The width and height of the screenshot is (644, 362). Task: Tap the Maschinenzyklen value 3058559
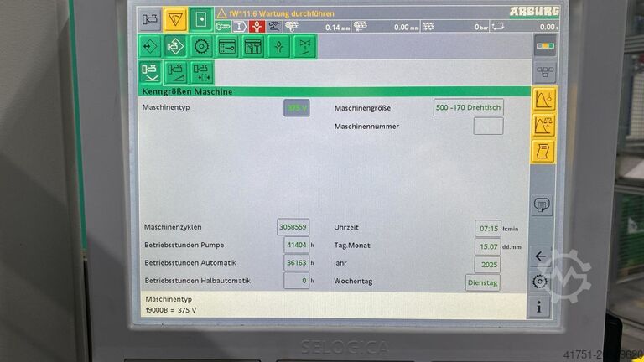pos(293,227)
